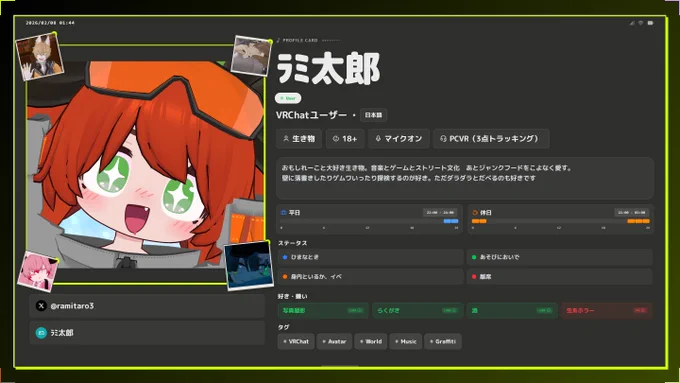Click the PROFILE CARD header label
This screenshot has width=680, height=383.
tap(300, 40)
